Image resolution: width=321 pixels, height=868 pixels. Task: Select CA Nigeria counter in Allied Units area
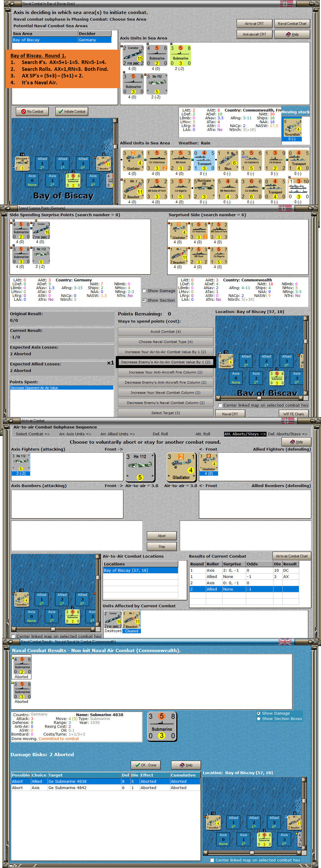(180, 189)
